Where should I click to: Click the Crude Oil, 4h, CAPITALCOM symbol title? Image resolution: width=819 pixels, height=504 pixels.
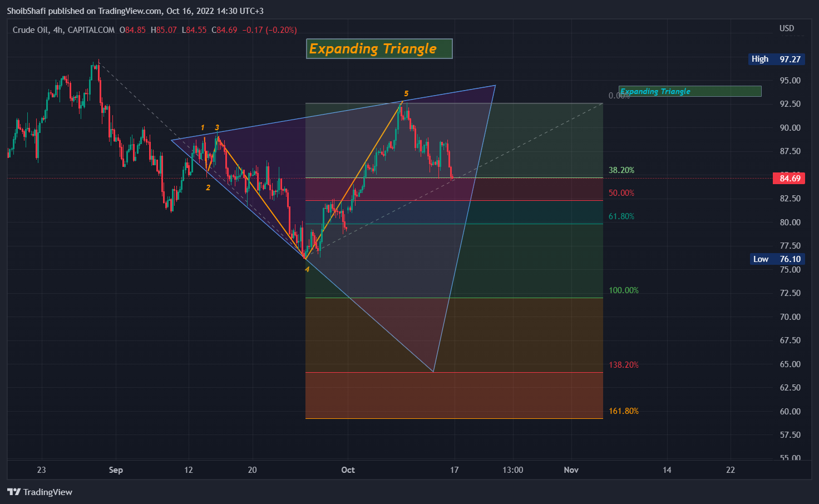(63, 30)
